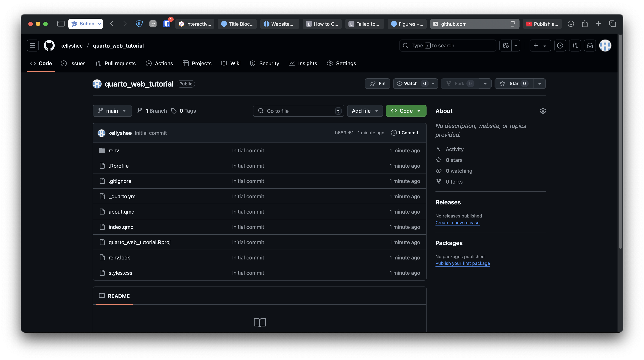Open the Bitwarden extension icon
644x360 pixels.
167,24
